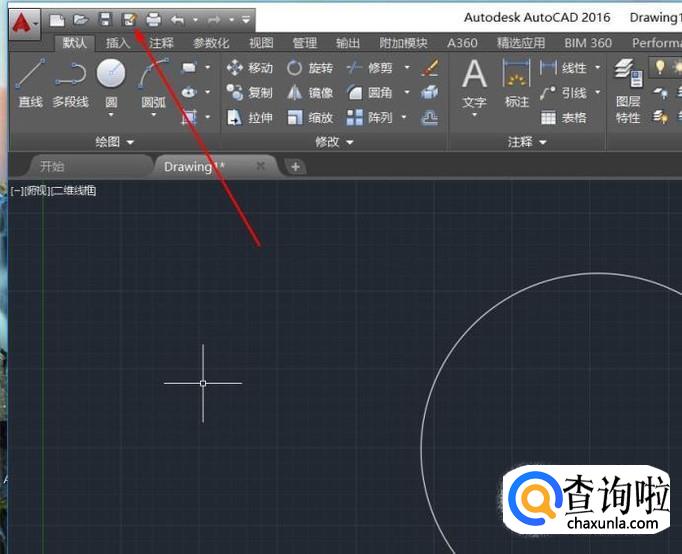Click the Mirror (镜像) tool
The width and height of the screenshot is (682, 554).
[309, 93]
